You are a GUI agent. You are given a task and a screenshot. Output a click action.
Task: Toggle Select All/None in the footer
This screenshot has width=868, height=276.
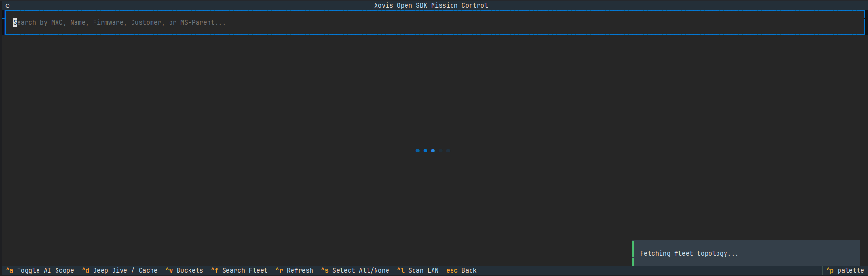pyautogui.click(x=361, y=270)
